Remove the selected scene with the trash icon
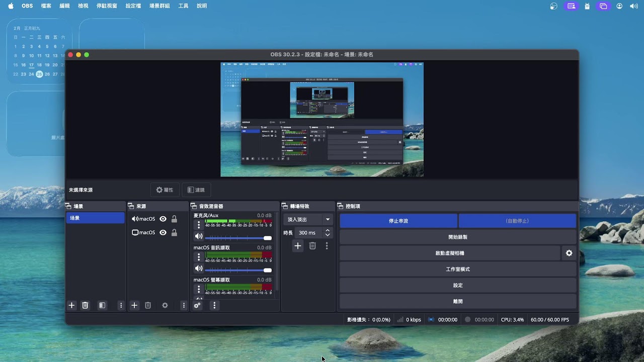Image resolution: width=644 pixels, height=362 pixels. click(x=86, y=305)
